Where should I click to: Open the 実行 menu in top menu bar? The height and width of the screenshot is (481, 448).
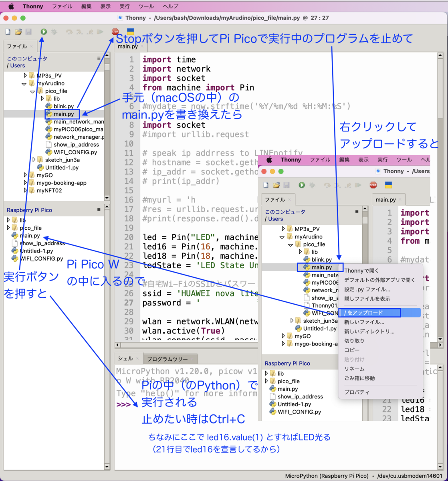125,6
